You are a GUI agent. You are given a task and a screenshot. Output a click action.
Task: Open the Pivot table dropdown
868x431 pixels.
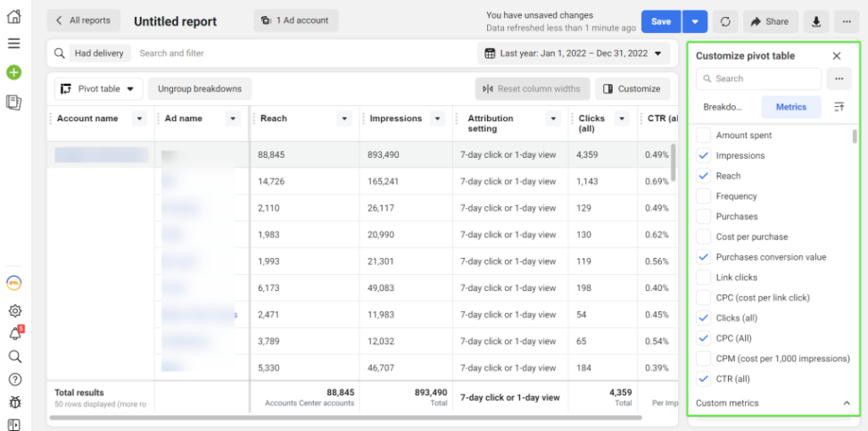[x=98, y=89]
